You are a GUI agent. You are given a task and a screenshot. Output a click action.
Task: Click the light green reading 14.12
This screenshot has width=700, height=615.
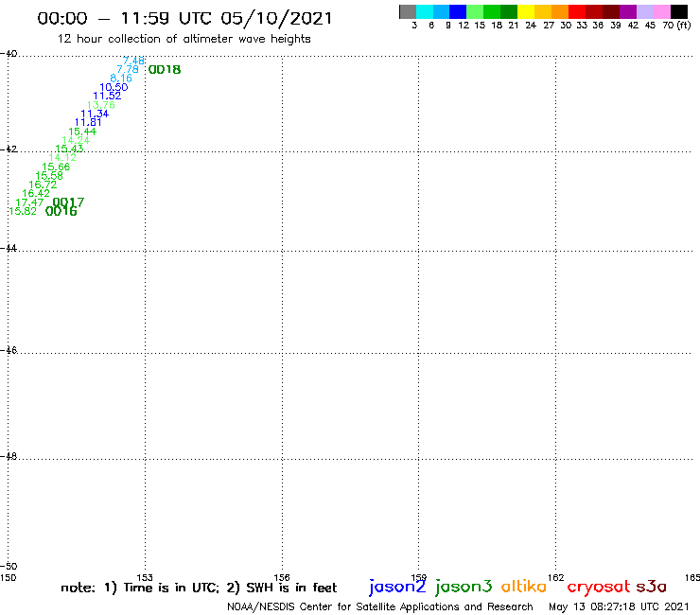pos(62,157)
